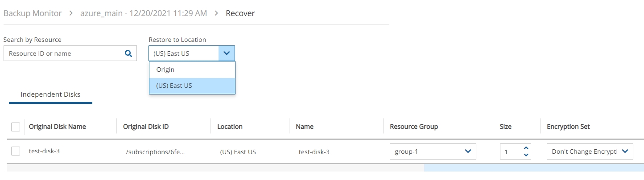Sort by Original Disk Name column
The image size is (644, 180).
(58, 127)
